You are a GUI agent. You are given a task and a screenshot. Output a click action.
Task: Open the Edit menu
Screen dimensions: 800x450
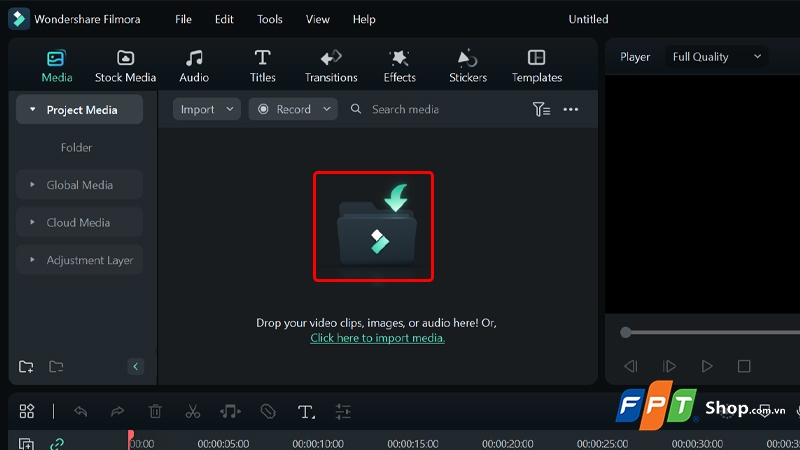[224, 19]
